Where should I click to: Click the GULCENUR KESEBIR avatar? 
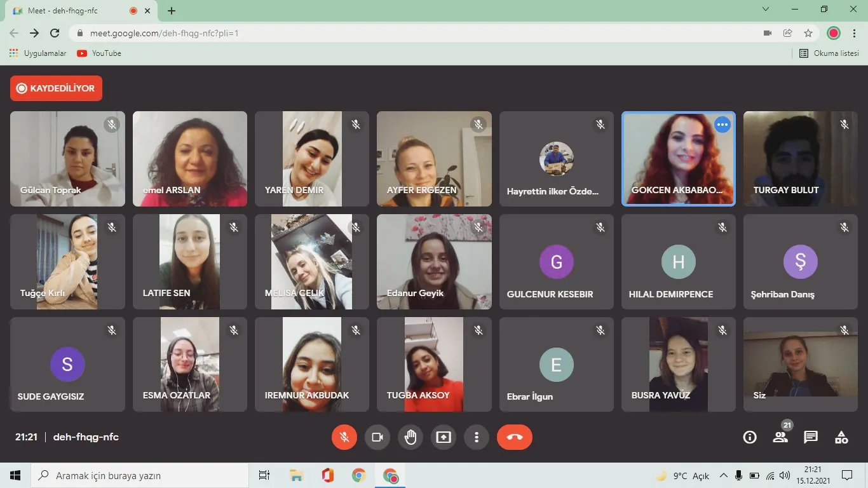pos(557,262)
